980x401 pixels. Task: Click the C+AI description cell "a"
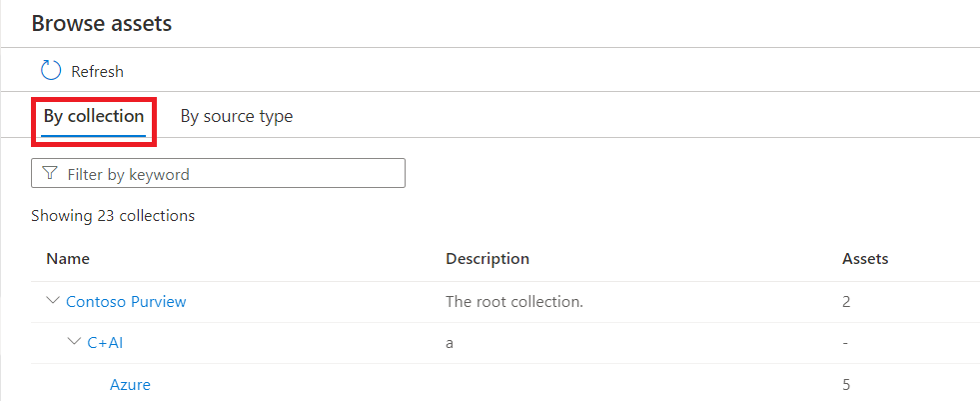[x=450, y=343]
